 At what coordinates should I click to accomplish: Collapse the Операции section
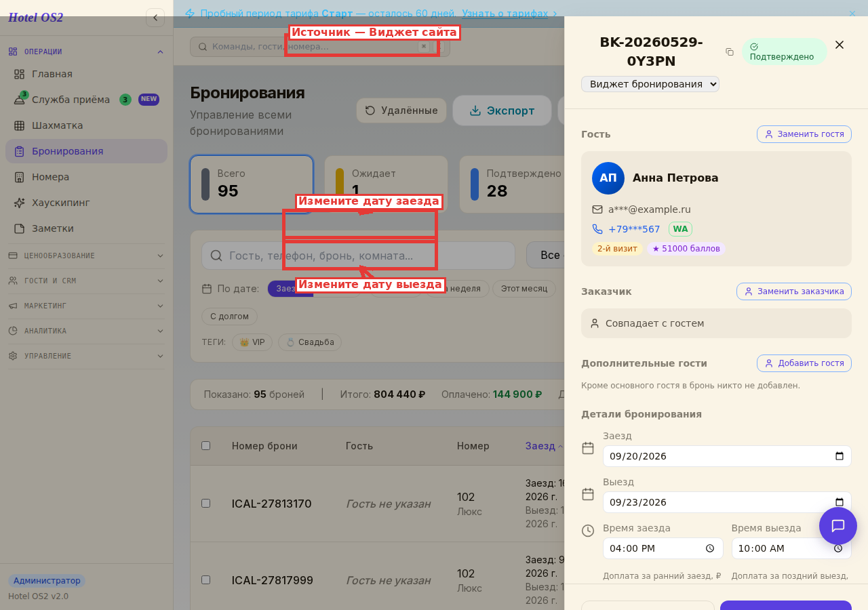[86, 52]
